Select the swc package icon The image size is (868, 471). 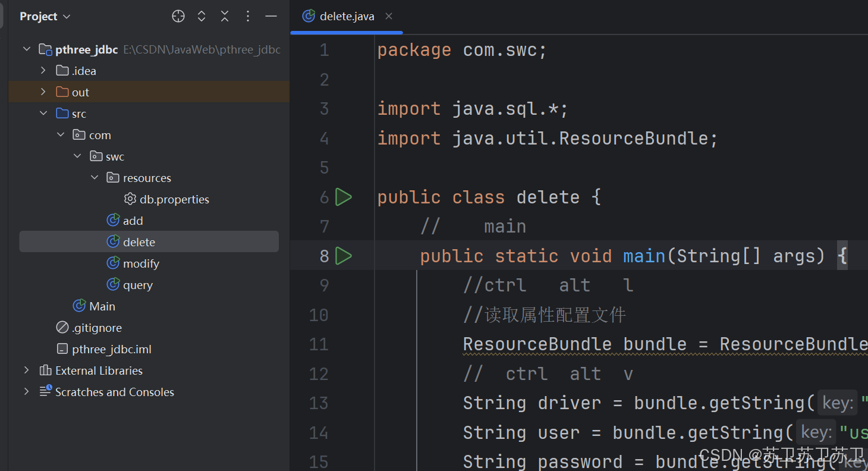click(96, 156)
